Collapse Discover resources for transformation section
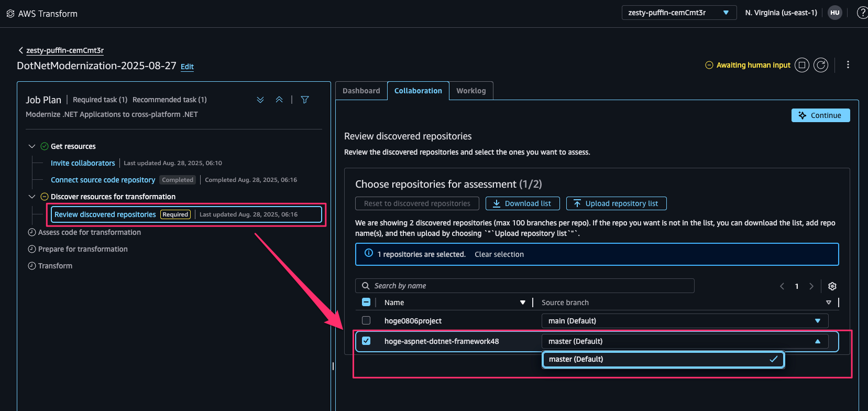 click(32, 197)
